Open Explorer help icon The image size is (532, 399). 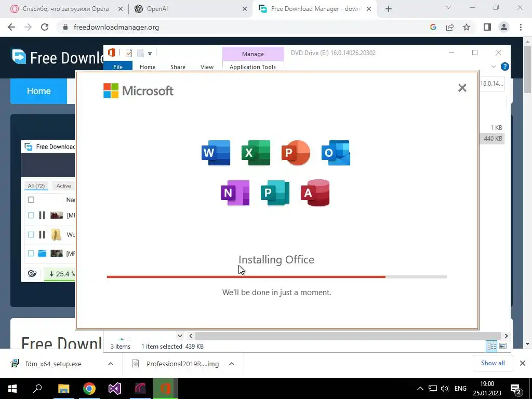504,66
